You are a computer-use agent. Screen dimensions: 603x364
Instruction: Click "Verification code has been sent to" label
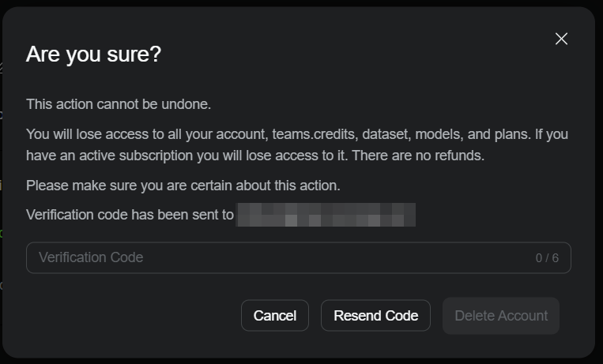click(130, 215)
